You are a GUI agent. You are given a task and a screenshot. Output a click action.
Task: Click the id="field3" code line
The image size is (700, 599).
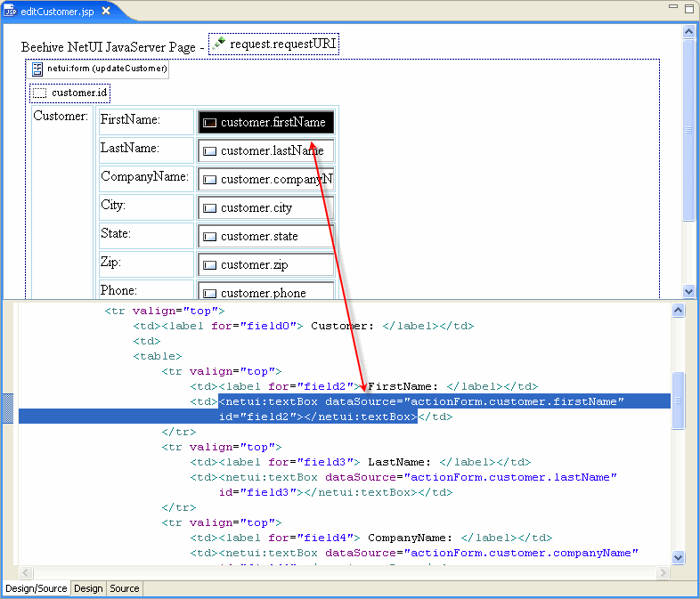336,492
